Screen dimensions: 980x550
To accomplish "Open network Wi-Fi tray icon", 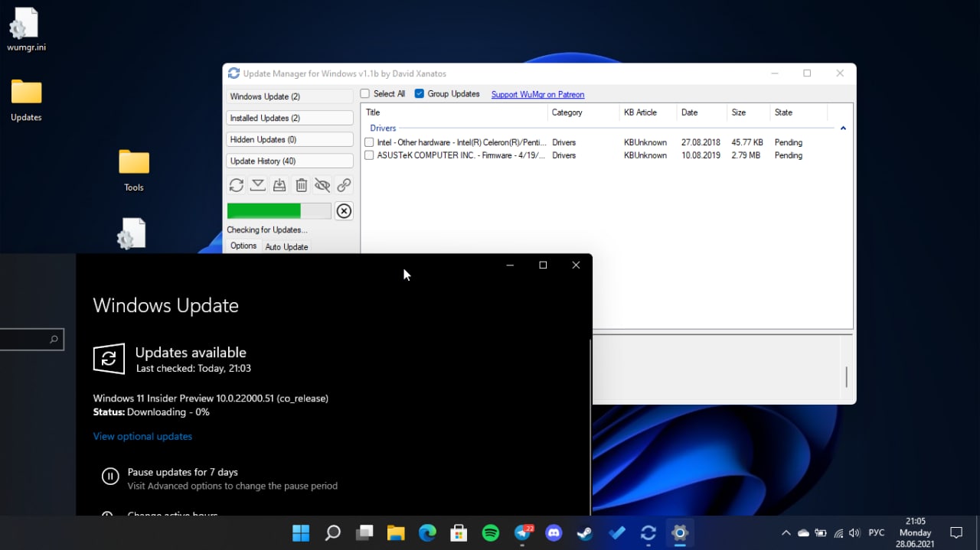I will [838, 533].
